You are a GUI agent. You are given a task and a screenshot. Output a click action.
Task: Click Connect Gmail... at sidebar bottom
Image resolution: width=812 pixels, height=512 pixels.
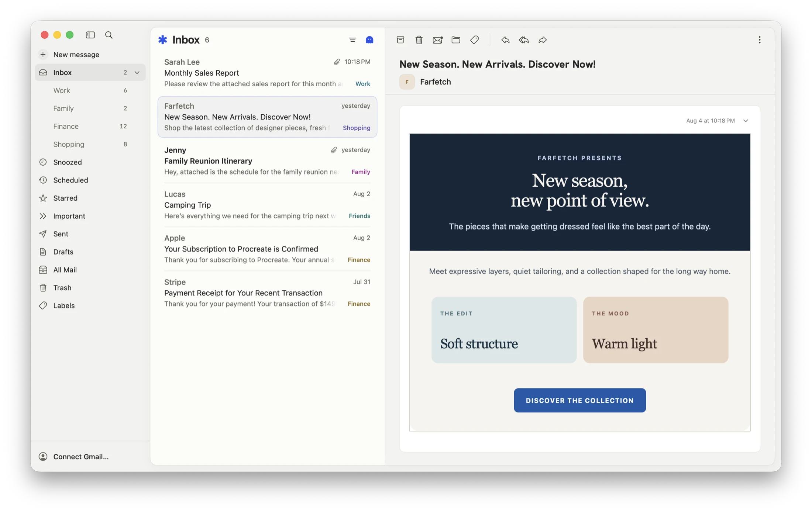pos(74,456)
